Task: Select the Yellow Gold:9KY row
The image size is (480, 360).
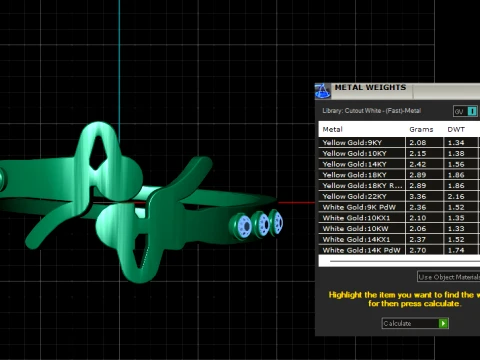Action: coord(399,142)
